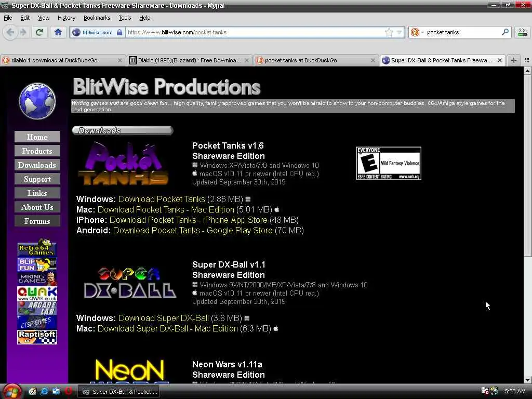Click 'Download Pocket Tanks' Windows link
This screenshot has width=532, height=399.
pos(162,199)
